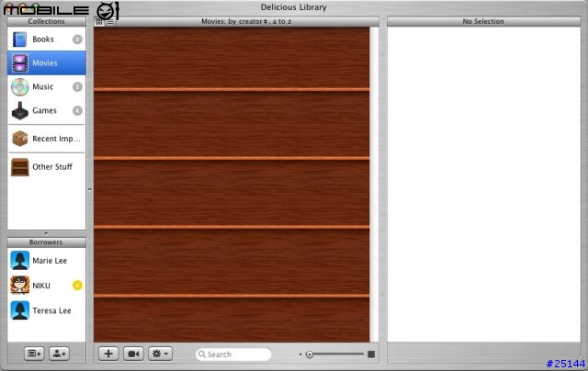Select borrower NIKU
588x371 pixels.
coord(47,286)
